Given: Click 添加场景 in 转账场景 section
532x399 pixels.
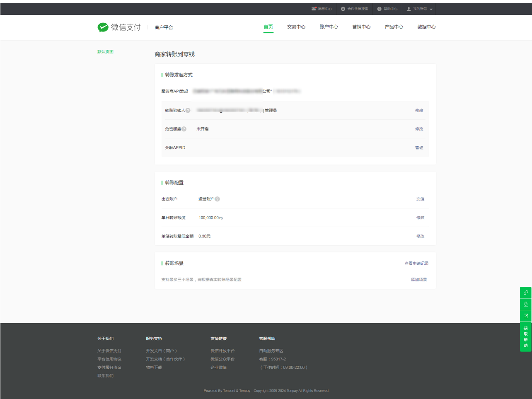Looking at the screenshot, I should click(x=418, y=280).
